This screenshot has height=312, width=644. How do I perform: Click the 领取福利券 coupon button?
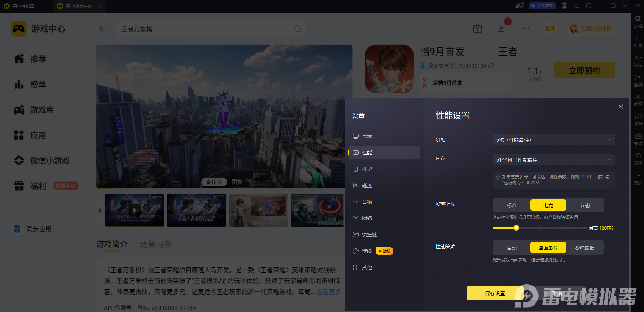tap(590, 29)
